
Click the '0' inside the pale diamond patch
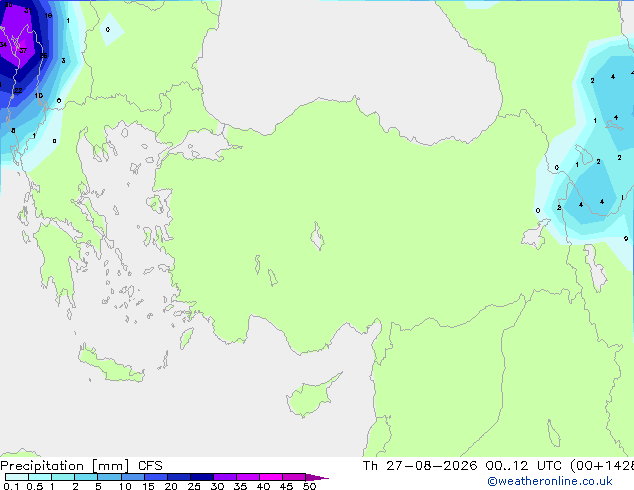click(108, 30)
